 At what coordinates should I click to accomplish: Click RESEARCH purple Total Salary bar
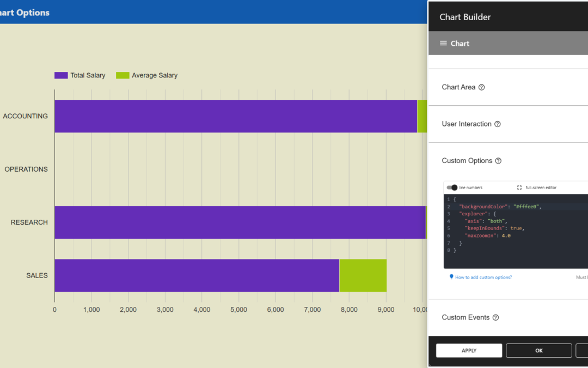tap(240, 222)
